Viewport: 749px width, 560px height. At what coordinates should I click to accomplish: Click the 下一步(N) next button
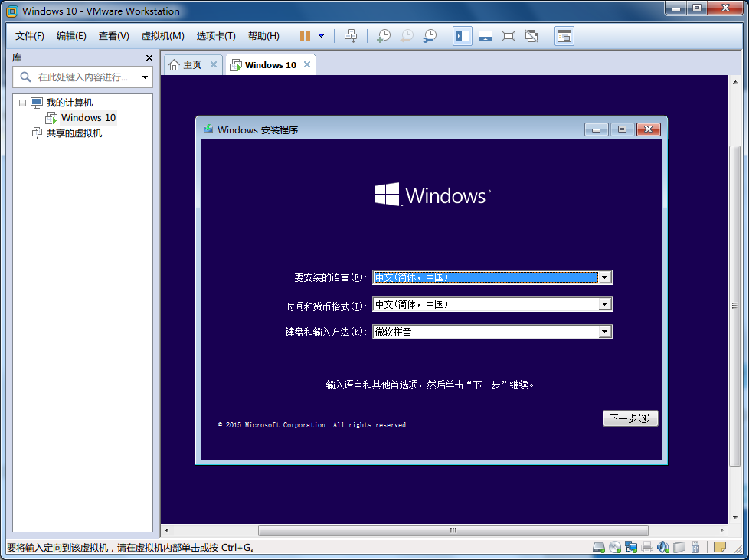[x=630, y=418]
